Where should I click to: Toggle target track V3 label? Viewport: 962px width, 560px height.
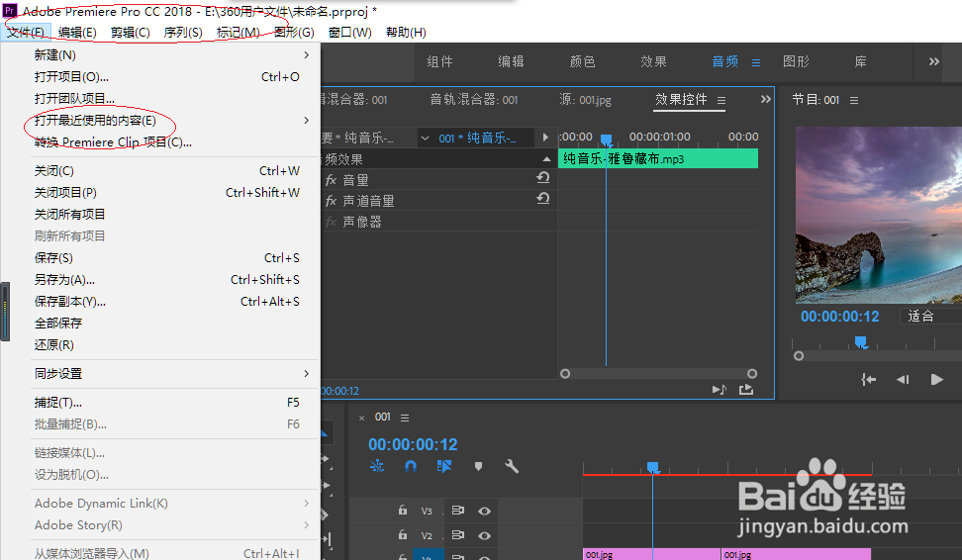pyautogui.click(x=427, y=511)
